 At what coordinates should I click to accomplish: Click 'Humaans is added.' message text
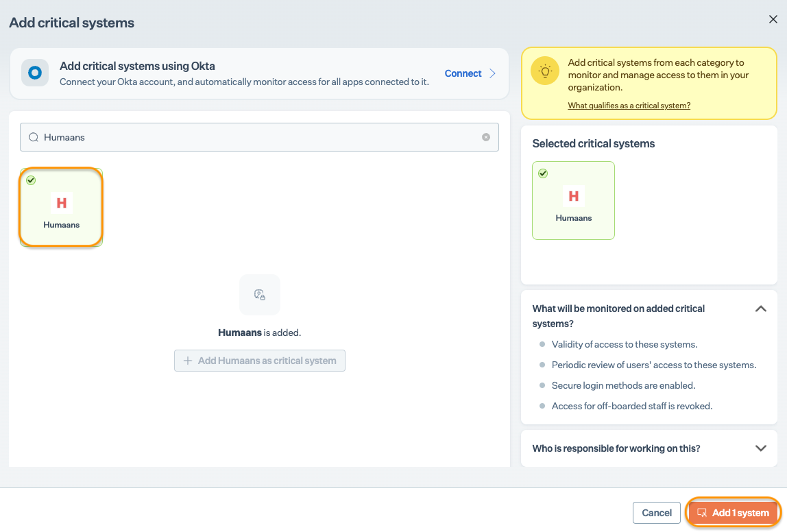(260, 332)
